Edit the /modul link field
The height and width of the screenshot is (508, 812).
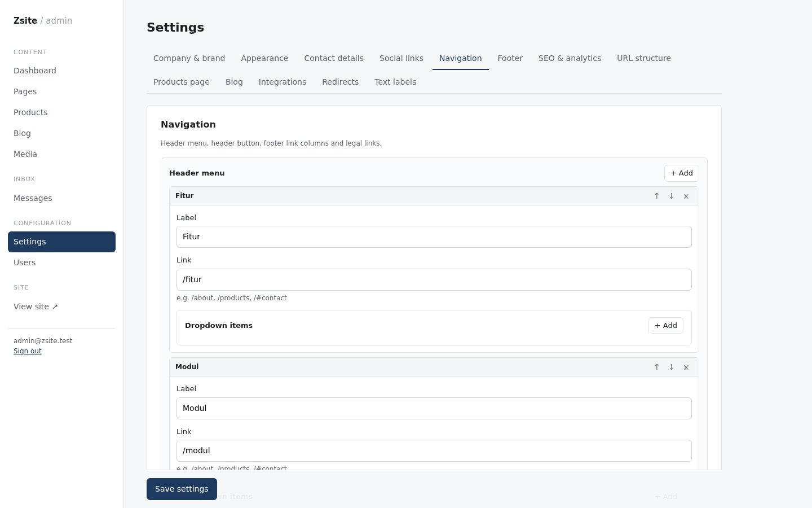tap(434, 450)
